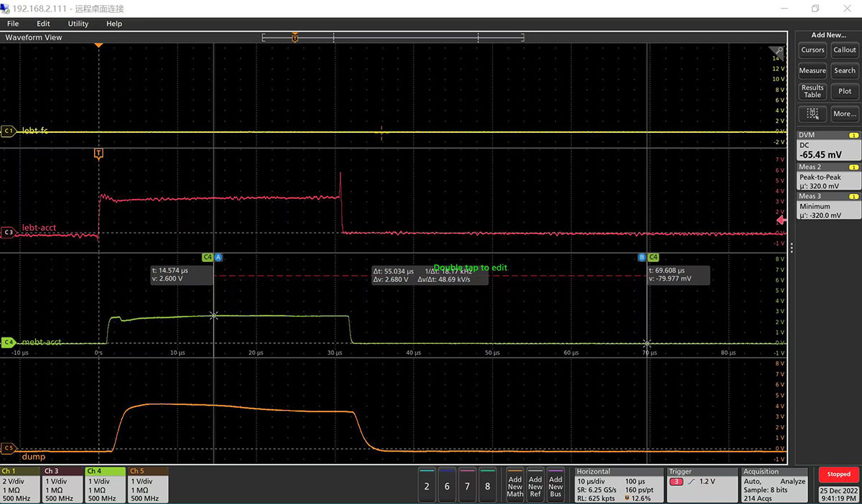Click the Add New Ref button
This screenshot has width=862, height=504.
(535, 486)
